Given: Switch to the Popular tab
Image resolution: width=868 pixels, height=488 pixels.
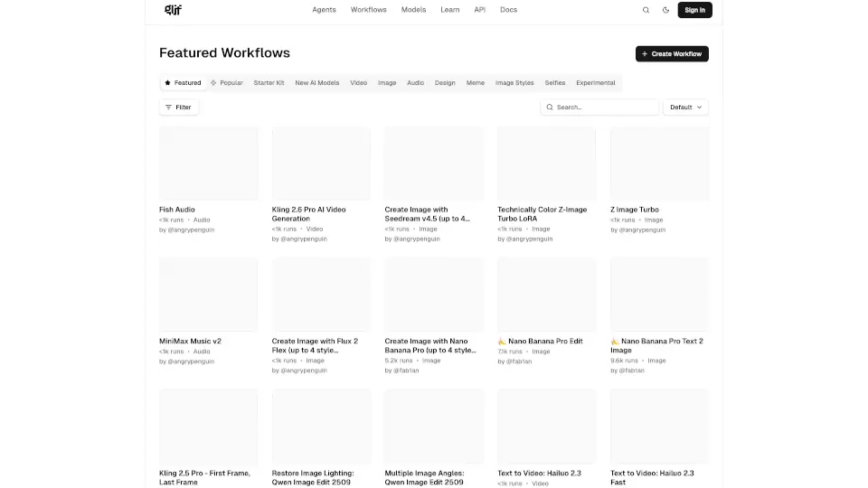Looking at the screenshot, I should click(227, 83).
